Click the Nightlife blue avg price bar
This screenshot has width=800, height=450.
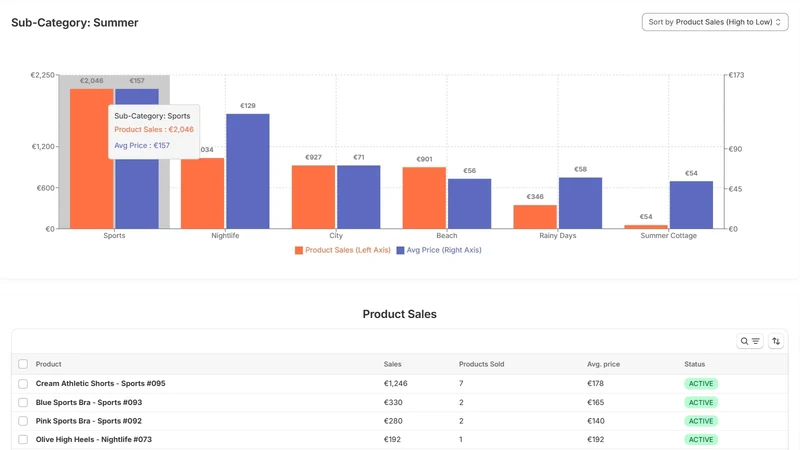248,171
